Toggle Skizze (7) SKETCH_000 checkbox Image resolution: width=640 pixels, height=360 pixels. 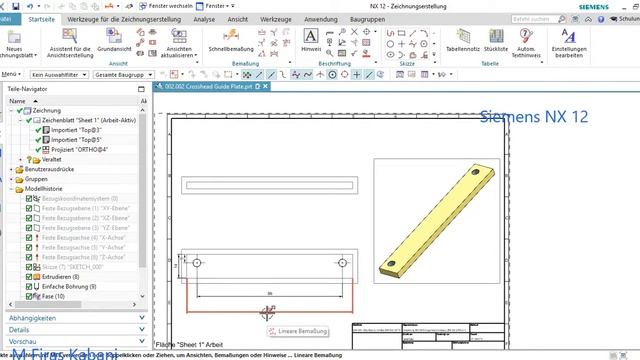click(29, 267)
